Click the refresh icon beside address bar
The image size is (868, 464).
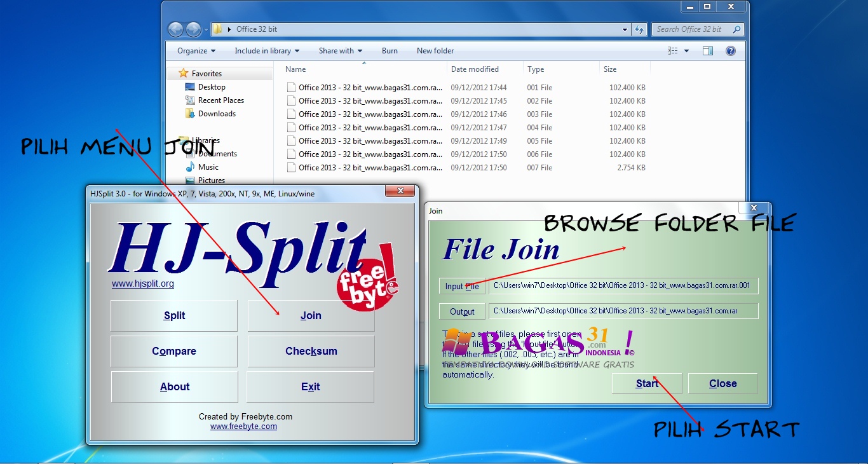coord(640,29)
